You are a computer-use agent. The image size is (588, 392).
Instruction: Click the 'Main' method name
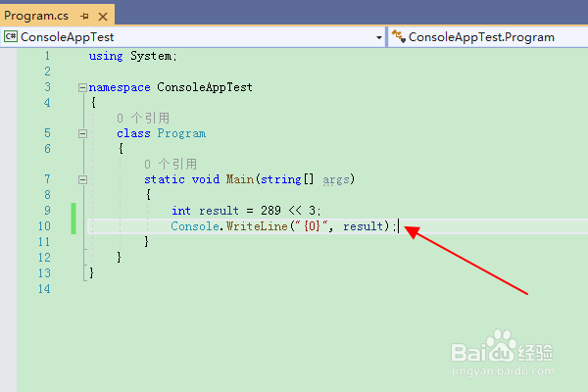tap(240, 179)
